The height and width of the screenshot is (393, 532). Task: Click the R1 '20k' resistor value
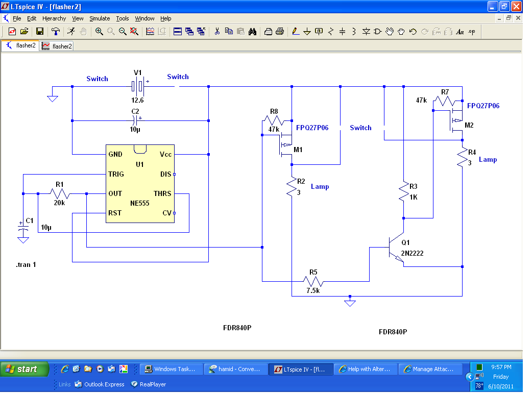click(59, 203)
